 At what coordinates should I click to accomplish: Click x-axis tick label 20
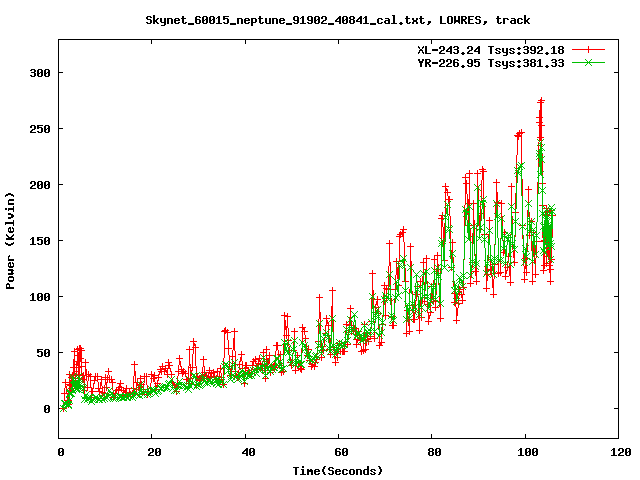(154, 452)
